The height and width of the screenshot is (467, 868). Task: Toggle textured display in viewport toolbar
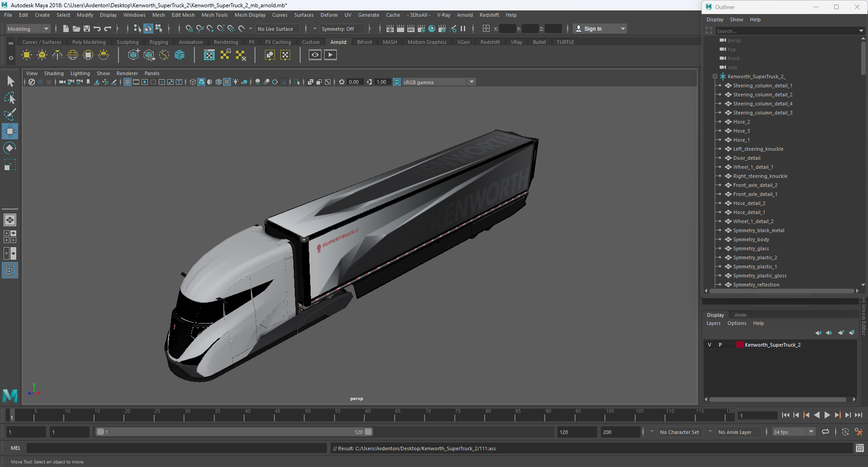pyautogui.click(x=227, y=82)
